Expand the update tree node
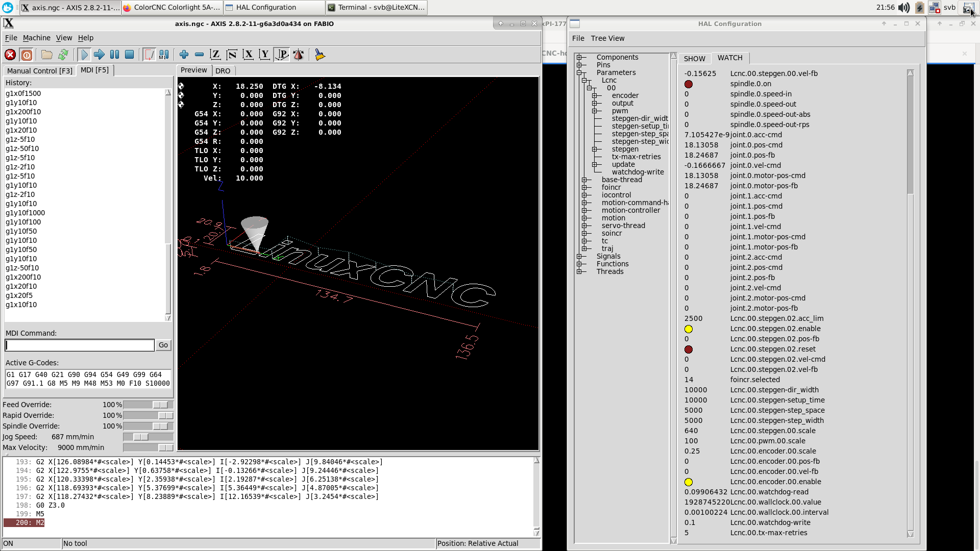Viewport: 980px width, 551px height. 595,164
